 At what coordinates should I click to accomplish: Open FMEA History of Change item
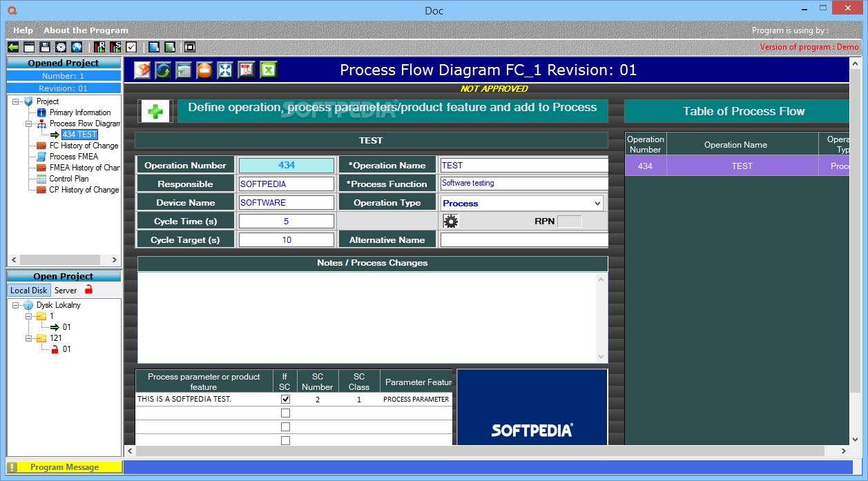[x=85, y=168]
